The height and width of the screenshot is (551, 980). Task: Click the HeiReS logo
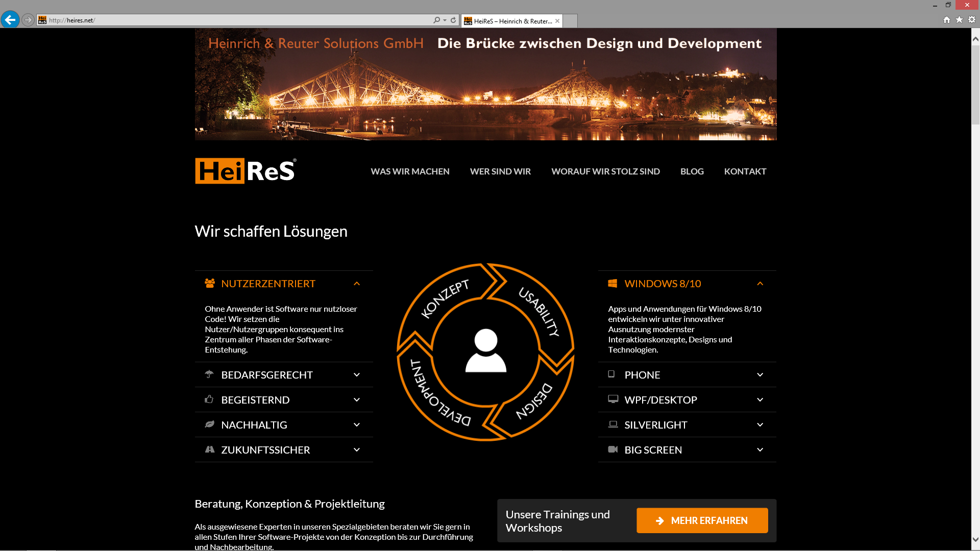point(246,171)
